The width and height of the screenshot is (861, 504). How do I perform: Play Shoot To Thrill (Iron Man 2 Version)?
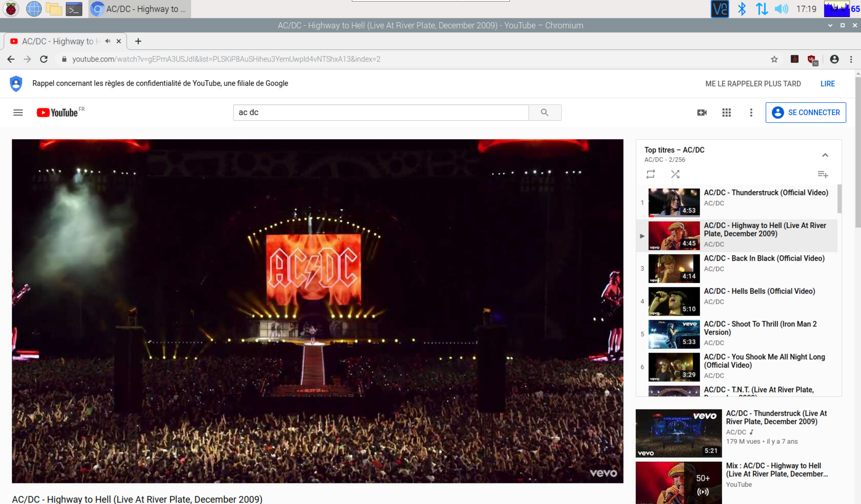(760, 328)
